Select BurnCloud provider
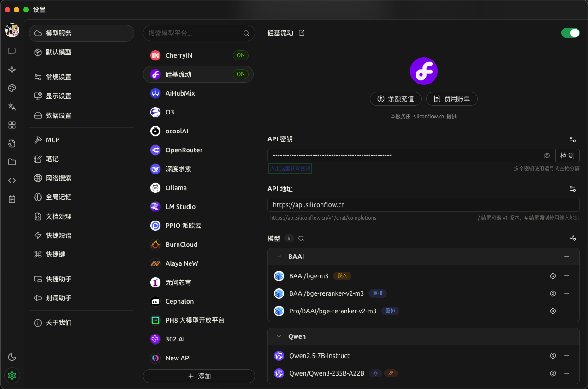This screenshot has width=588, height=389. (198, 245)
